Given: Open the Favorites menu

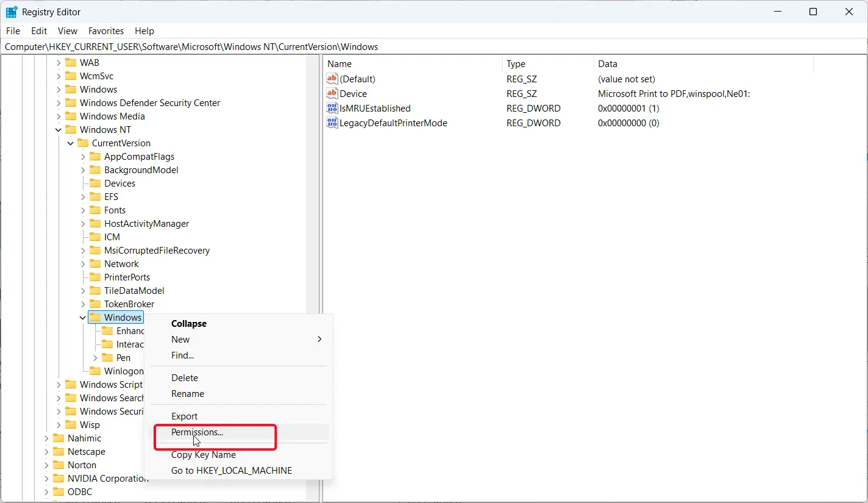Looking at the screenshot, I should click(106, 30).
